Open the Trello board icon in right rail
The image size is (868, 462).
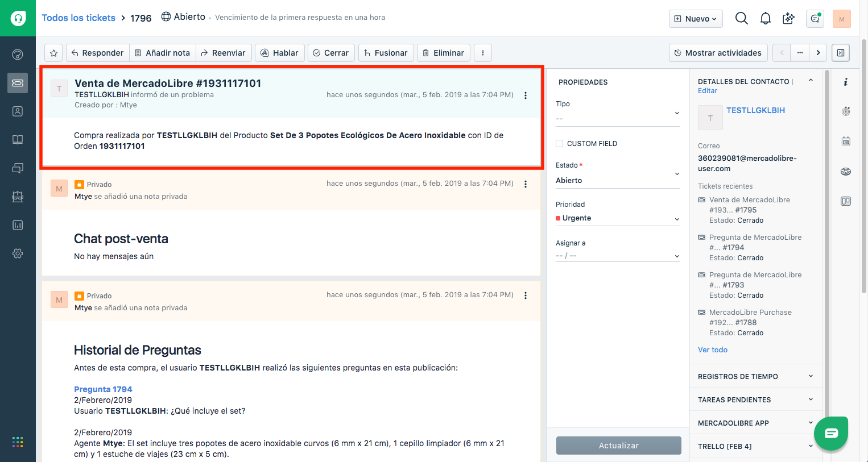click(846, 201)
